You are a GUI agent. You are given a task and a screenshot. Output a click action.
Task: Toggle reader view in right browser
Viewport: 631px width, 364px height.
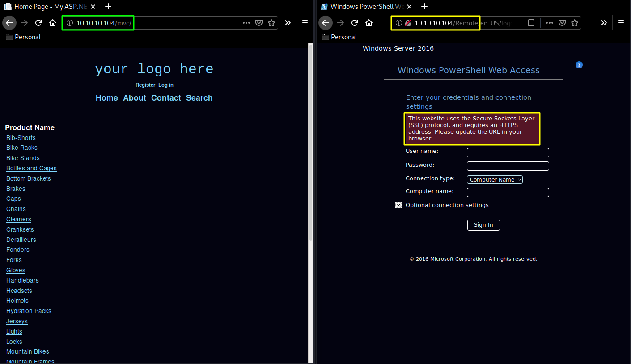pos(531,23)
